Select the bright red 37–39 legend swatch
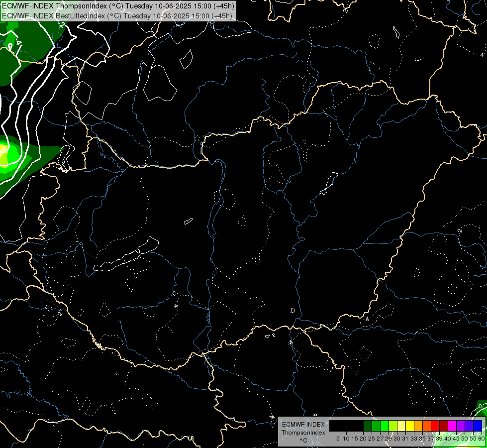487x448 pixels. [435, 426]
